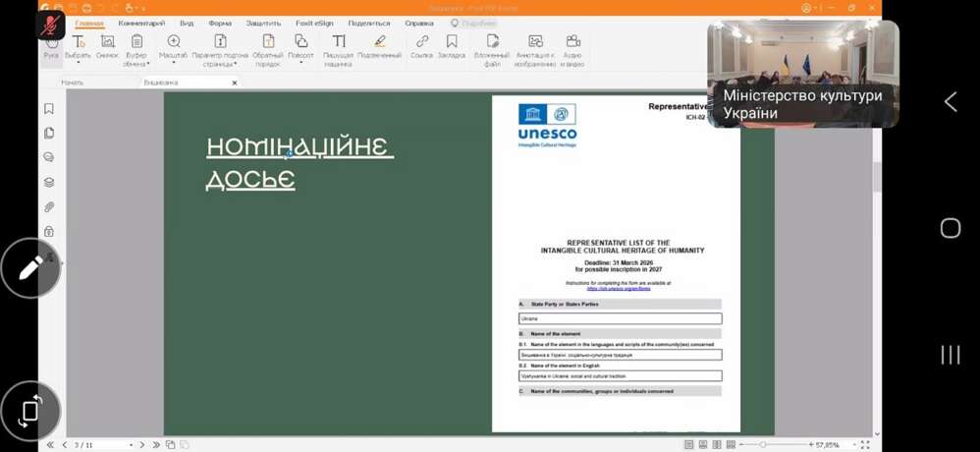Open the Главная ribbon tab
Viewport: 980px width, 452px height.
(x=89, y=24)
